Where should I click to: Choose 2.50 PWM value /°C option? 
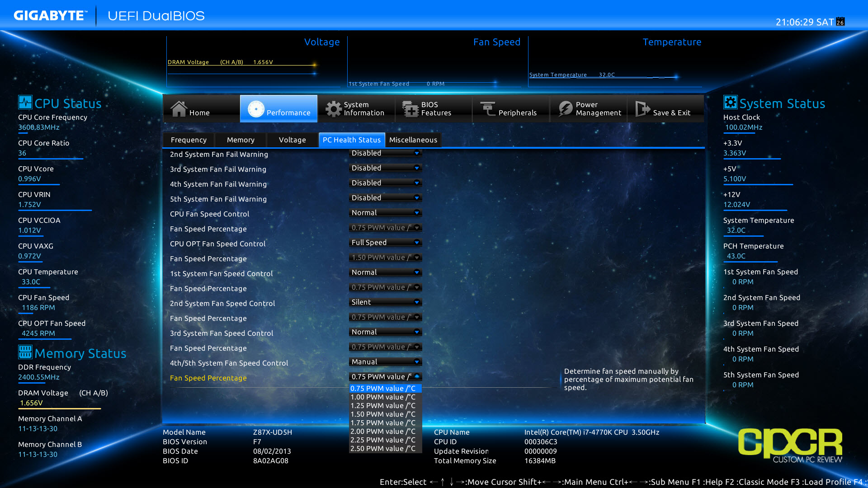[385, 449]
